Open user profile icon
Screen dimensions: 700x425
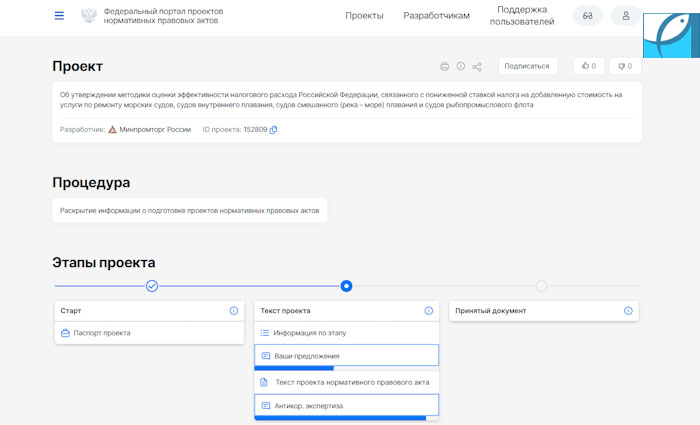[626, 16]
